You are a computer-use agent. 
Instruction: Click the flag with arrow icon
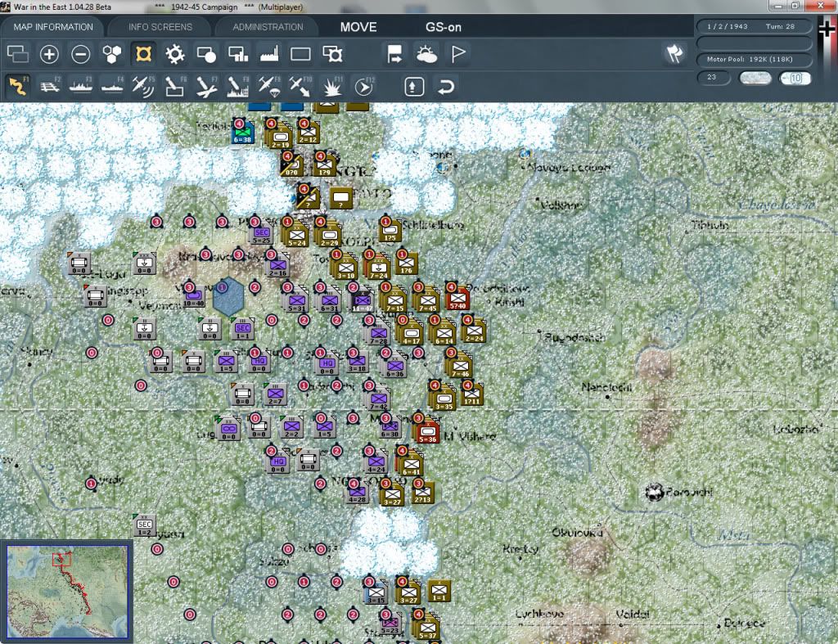tap(394, 54)
